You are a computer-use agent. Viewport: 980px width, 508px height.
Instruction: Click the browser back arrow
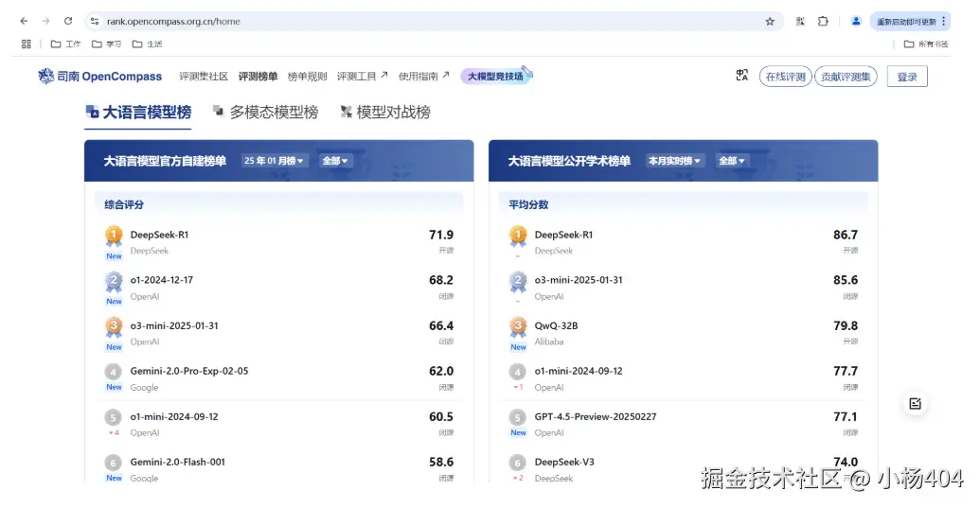[24, 21]
